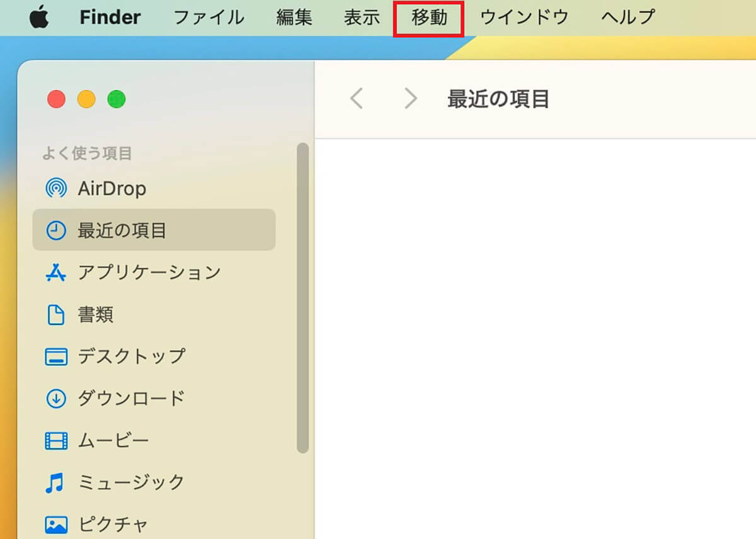The image size is (756, 539).
Task: Click the アプリケーション icon in sidebar
Action: [56, 273]
